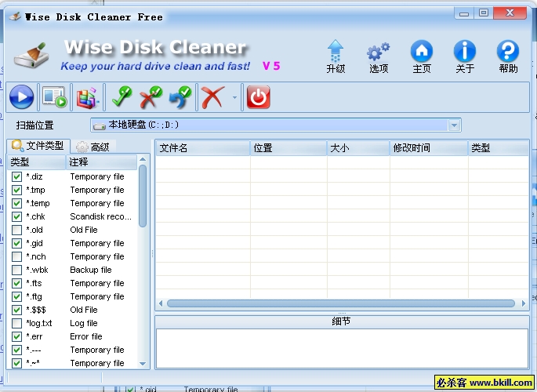Open the colorful blocks defrag icon
The image size is (537, 392).
click(x=87, y=98)
